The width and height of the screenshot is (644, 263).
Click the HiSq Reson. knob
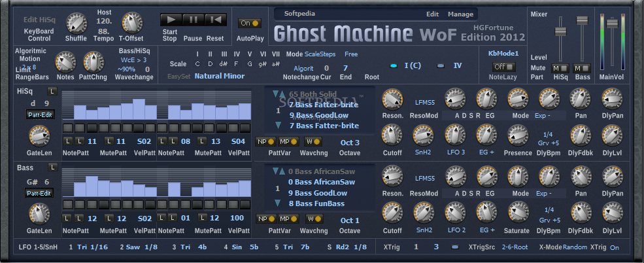[392, 99]
